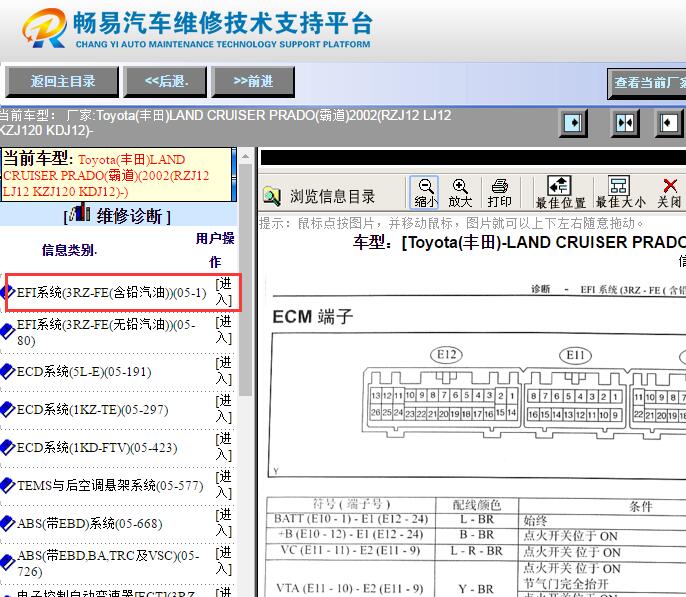Click 进入 for EFI系统 含铅汽油 row
The width and height of the screenshot is (686, 597).
coord(224,292)
